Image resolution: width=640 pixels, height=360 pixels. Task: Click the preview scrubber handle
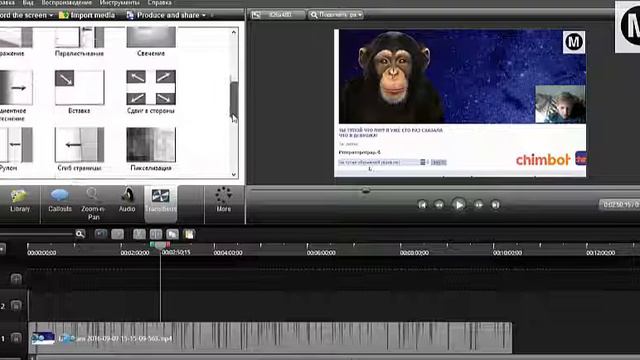(x=366, y=190)
